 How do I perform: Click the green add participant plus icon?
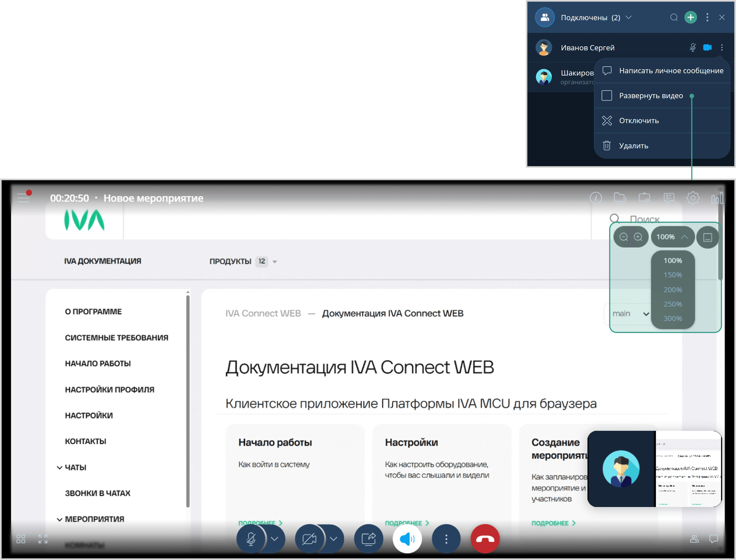691,17
